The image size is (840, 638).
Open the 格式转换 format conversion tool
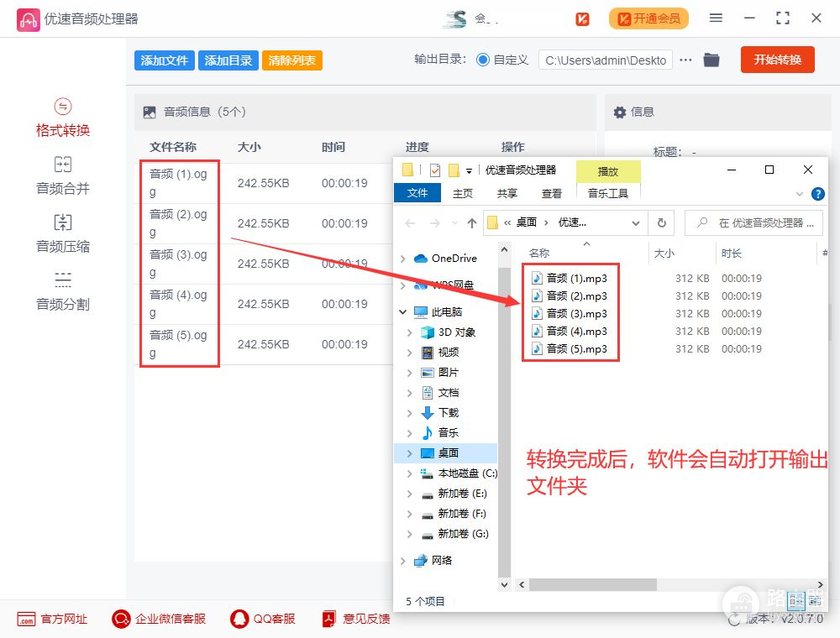[62, 118]
